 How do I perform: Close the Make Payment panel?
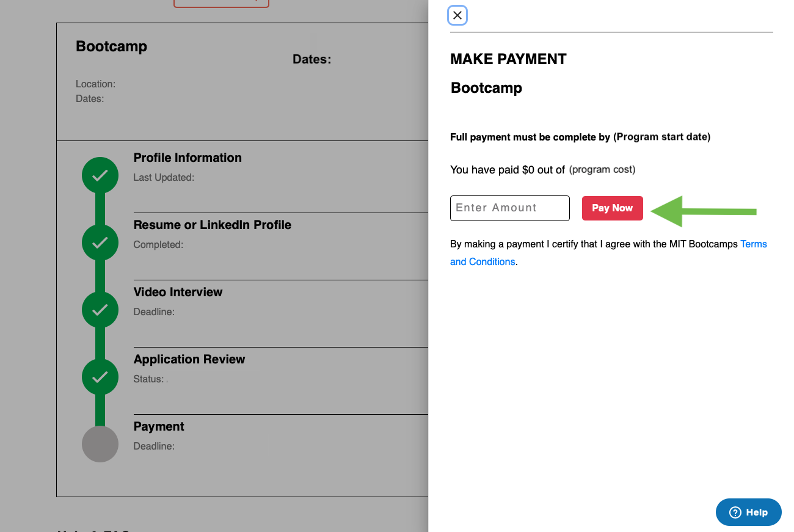(x=457, y=15)
